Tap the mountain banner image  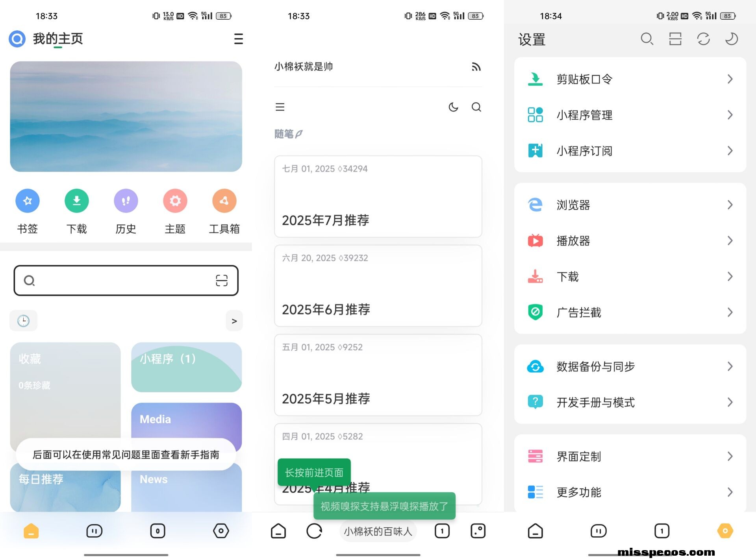(x=126, y=116)
